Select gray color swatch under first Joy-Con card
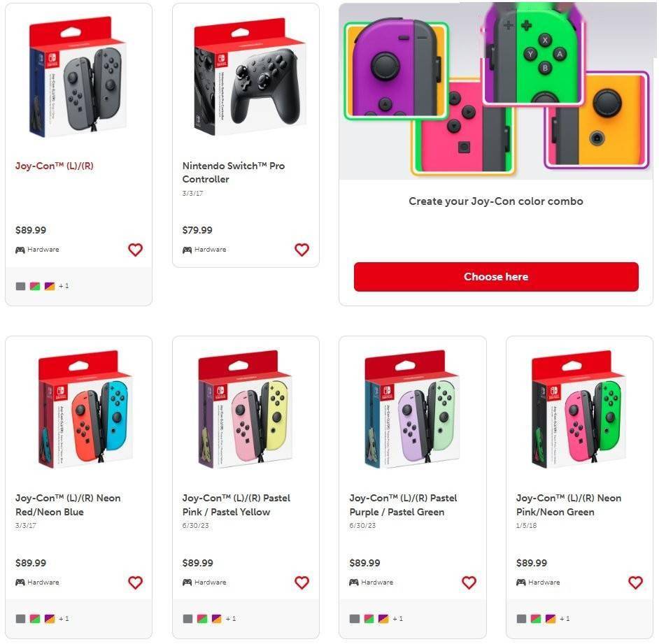 pyautogui.click(x=20, y=286)
